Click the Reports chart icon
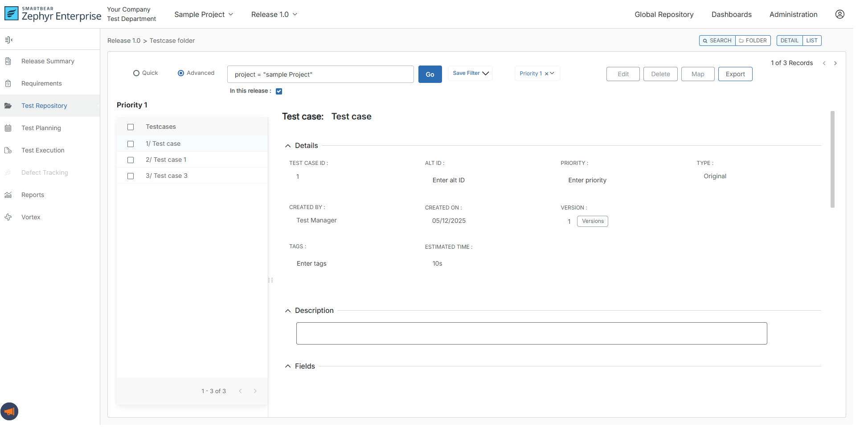The width and height of the screenshot is (868, 427). pyautogui.click(x=8, y=195)
